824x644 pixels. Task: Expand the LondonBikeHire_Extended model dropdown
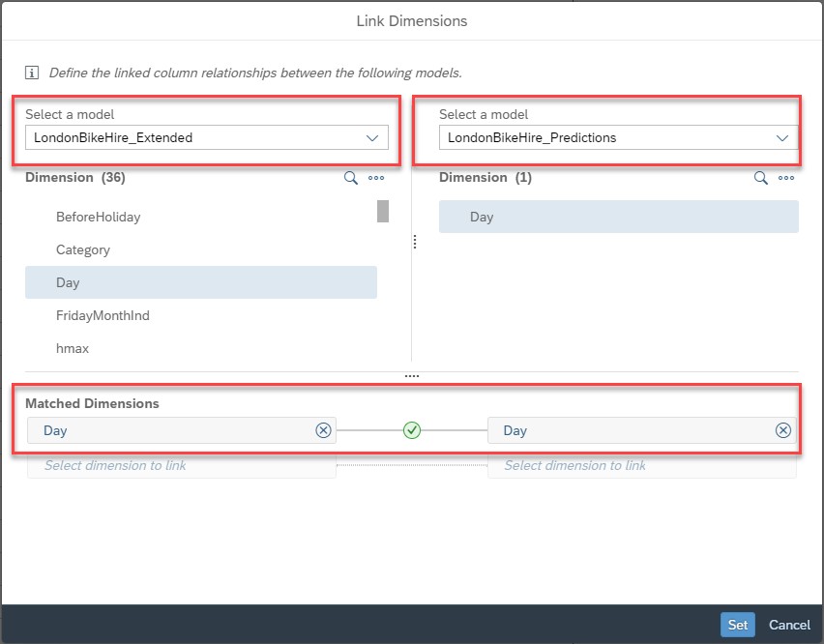click(207, 137)
